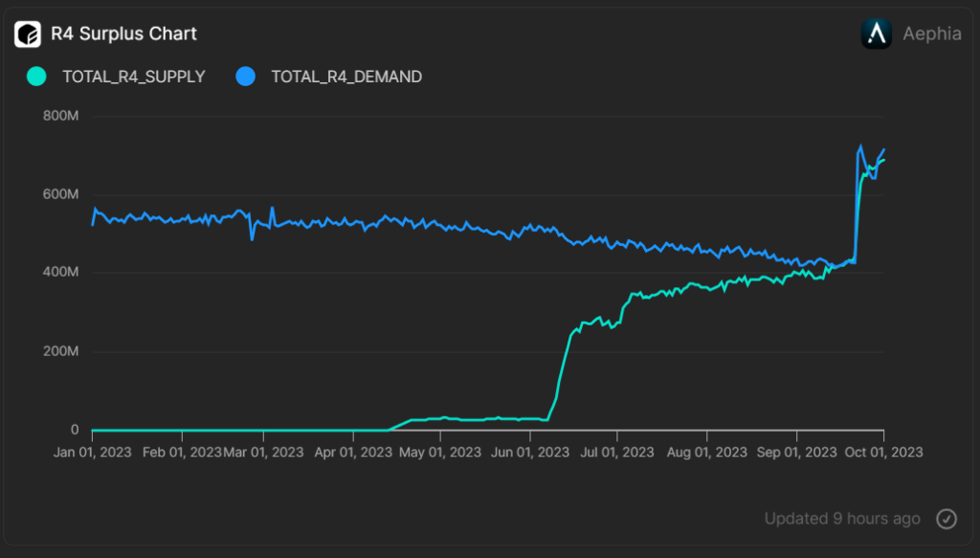Click the Jan 01, 2023 axis label

click(x=94, y=452)
